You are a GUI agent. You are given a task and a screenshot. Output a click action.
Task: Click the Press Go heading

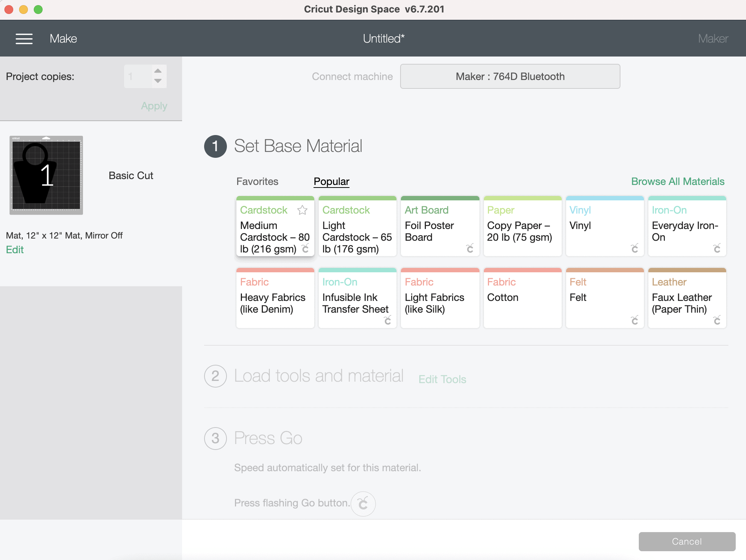tap(268, 438)
